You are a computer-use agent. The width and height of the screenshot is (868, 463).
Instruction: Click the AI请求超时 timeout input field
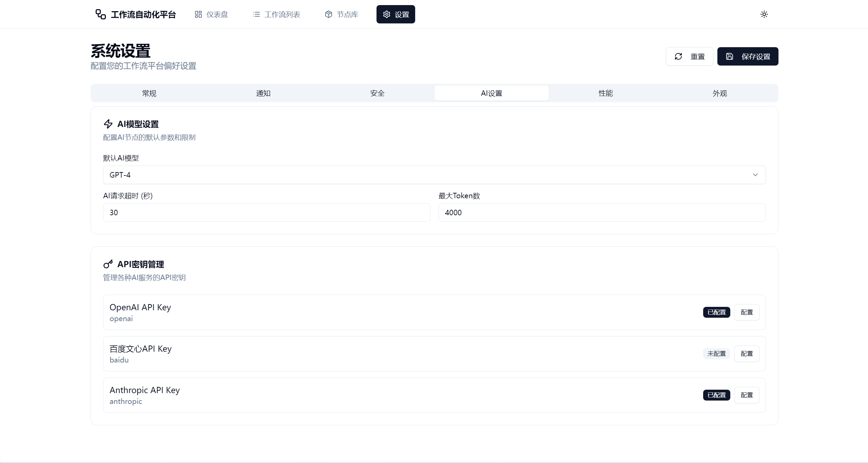pyautogui.click(x=267, y=212)
